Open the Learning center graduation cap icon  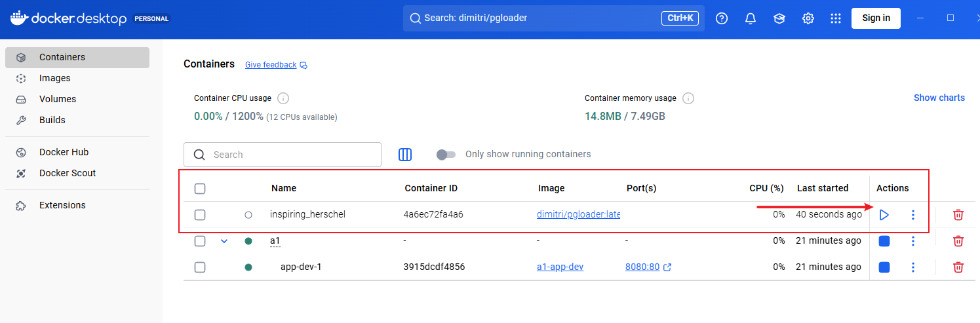pyautogui.click(x=779, y=18)
